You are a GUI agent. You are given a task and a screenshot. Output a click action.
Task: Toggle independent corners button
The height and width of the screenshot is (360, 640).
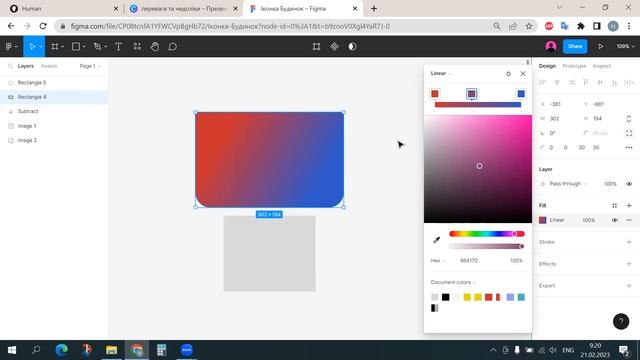click(629, 133)
